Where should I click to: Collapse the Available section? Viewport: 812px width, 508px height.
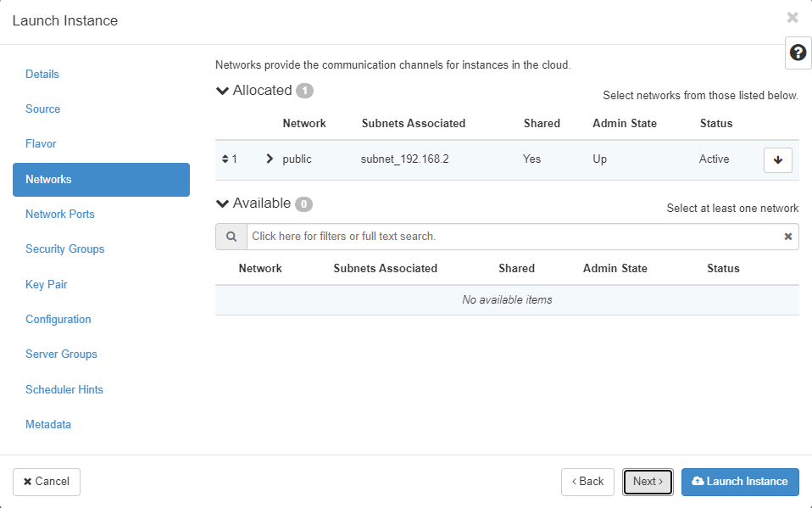pos(223,204)
